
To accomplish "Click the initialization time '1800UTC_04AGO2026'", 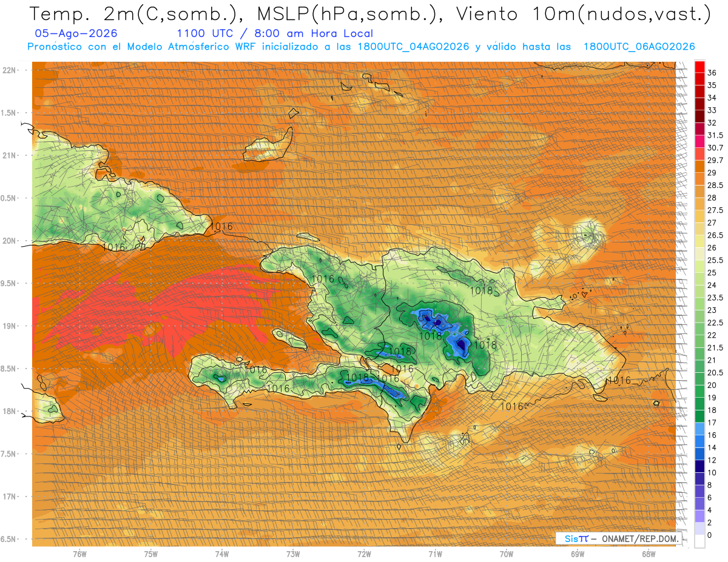I will 413,47.
